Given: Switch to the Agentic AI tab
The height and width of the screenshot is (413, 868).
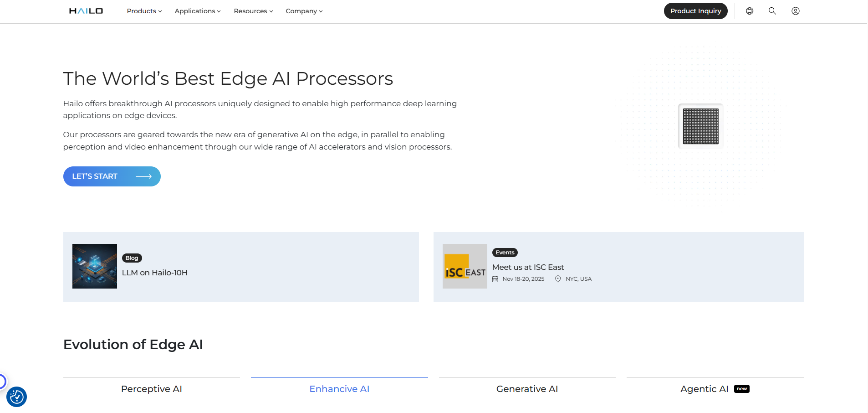Looking at the screenshot, I should click(715, 389).
